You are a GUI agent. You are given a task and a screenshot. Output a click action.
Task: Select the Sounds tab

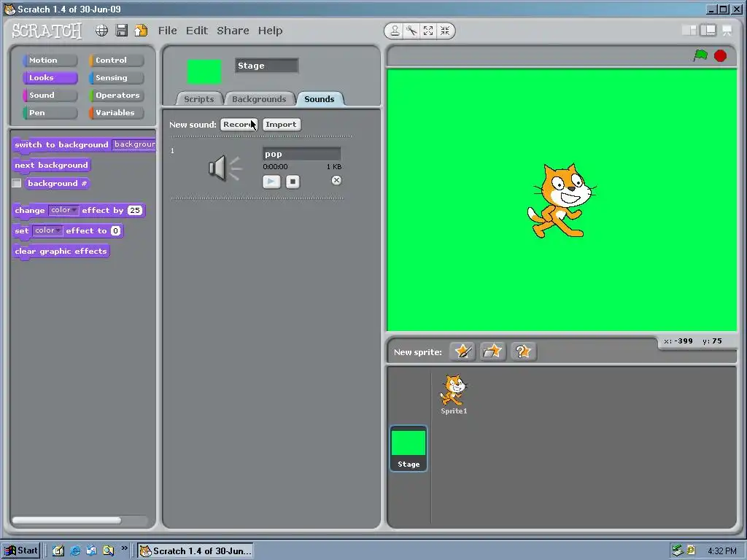(x=320, y=99)
